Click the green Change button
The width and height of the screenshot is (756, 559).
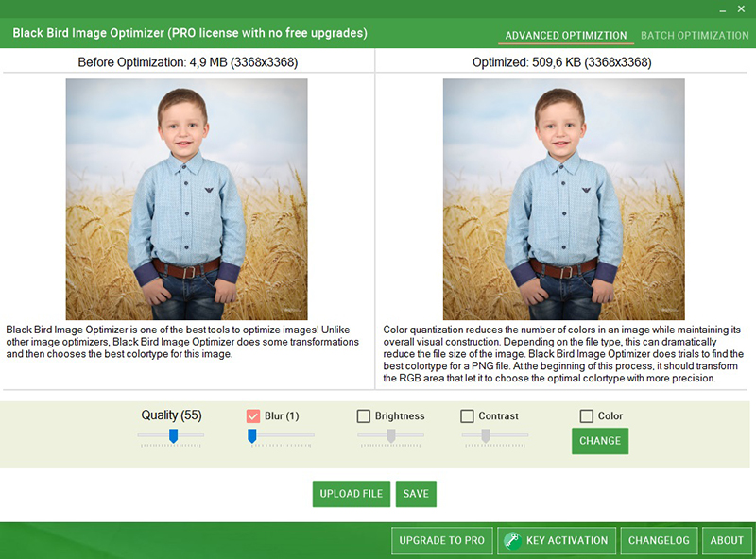tap(600, 441)
